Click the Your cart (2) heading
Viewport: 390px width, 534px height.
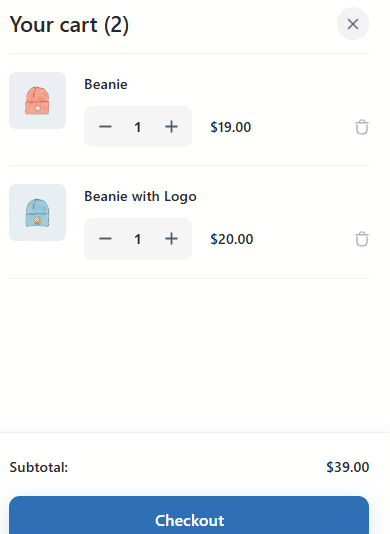pos(69,25)
